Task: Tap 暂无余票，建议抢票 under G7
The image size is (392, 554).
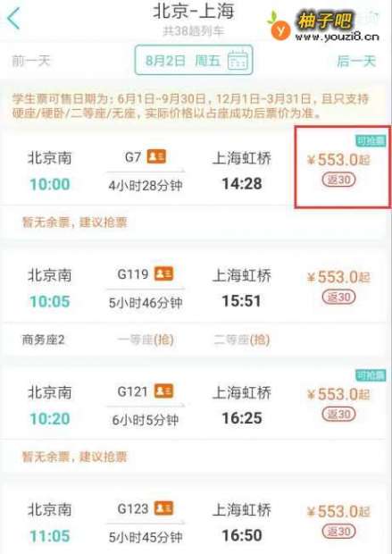Action: click(74, 222)
